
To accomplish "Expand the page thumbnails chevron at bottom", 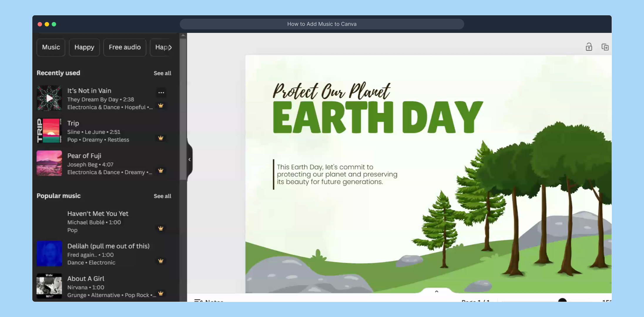I will (437, 291).
